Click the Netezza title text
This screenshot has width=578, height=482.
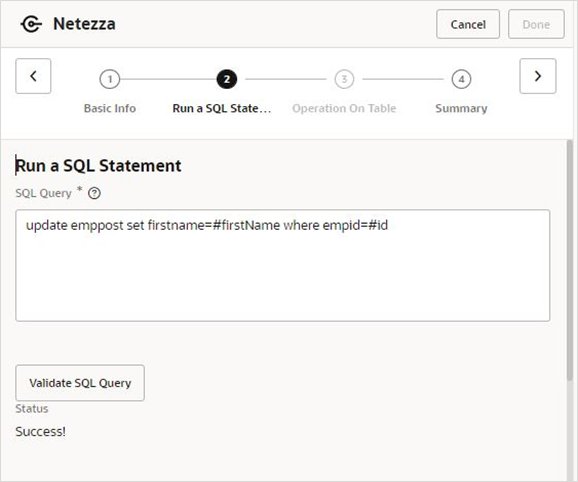[x=84, y=24]
